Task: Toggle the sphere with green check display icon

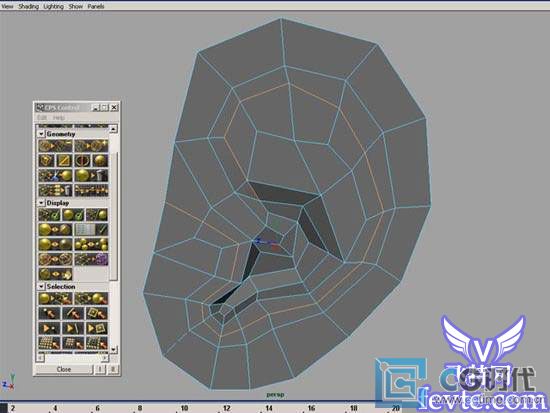Action: pos(73,215)
